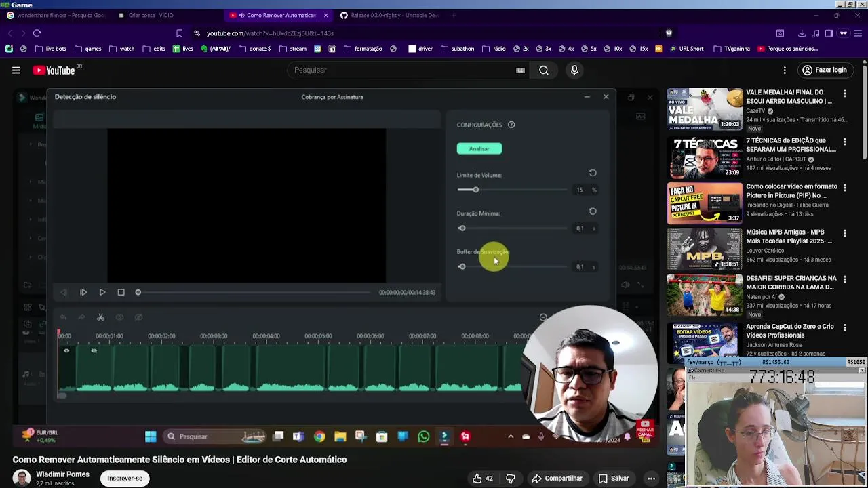The width and height of the screenshot is (868, 488).
Task: Toggle track visibility eye on the audio track
Action: tap(66, 350)
